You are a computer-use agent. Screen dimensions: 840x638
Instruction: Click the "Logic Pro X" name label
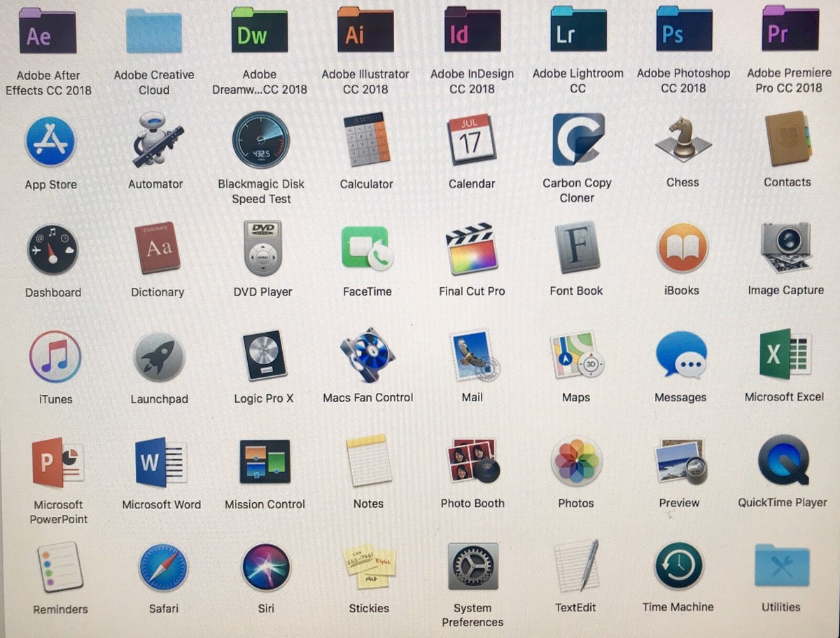264,398
